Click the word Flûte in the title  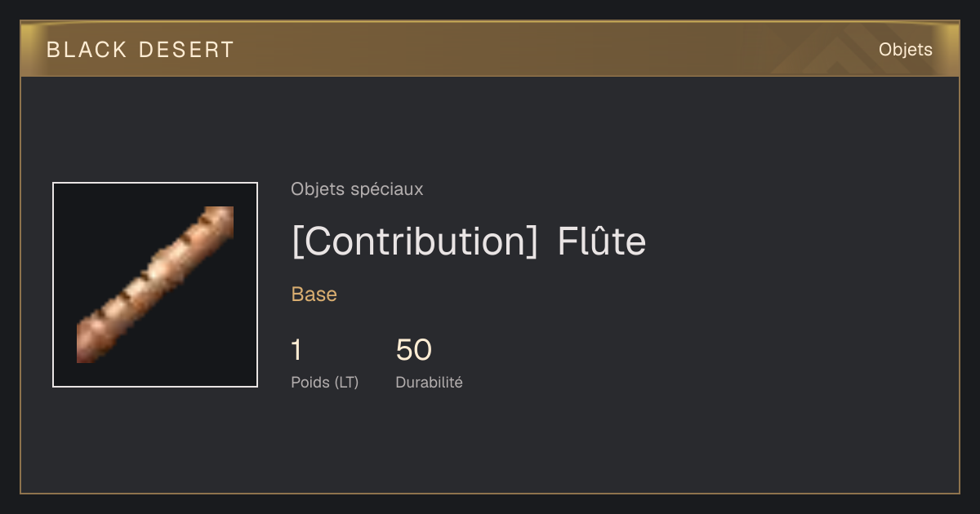602,241
